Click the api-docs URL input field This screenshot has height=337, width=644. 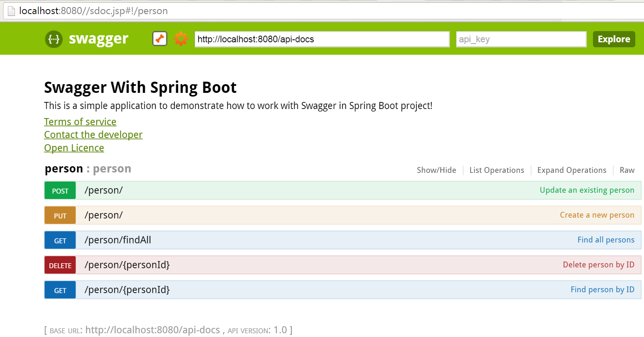coord(322,39)
